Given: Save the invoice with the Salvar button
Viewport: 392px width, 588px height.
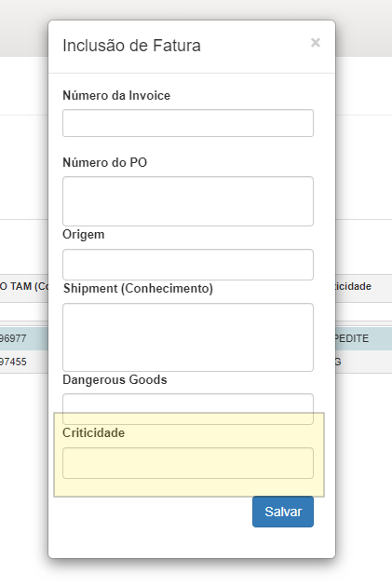Looking at the screenshot, I should click(x=283, y=512).
